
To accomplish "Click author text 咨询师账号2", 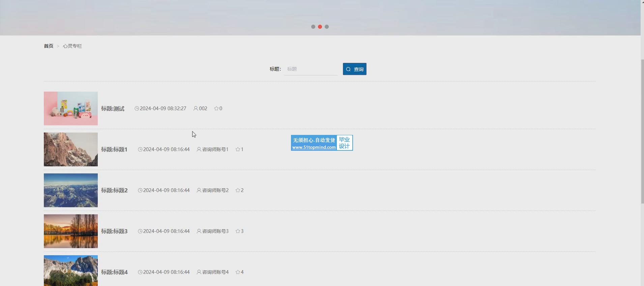I will pyautogui.click(x=215, y=190).
